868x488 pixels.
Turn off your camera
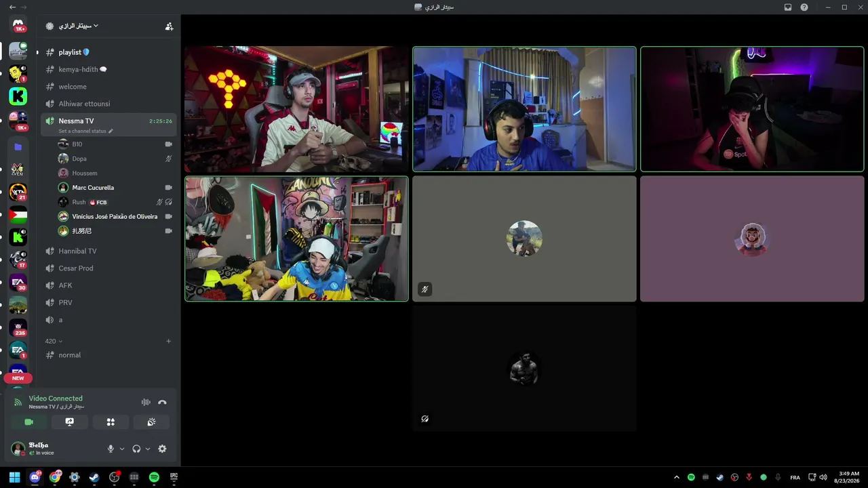pos(28,422)
